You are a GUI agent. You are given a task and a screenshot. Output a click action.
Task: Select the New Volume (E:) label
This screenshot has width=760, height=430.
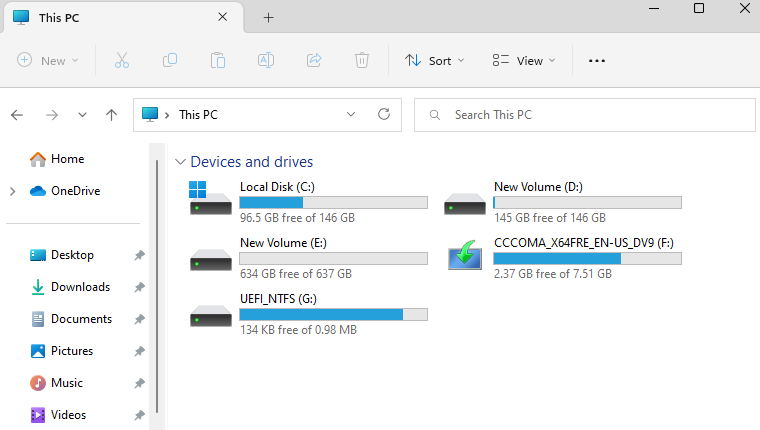pyautogui.click(x=283, y=243)
